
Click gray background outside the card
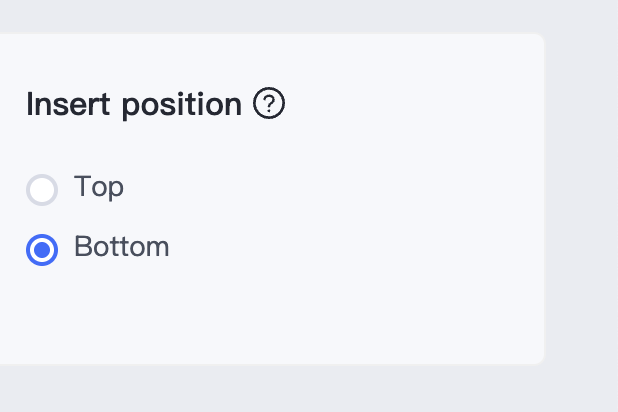581,197
